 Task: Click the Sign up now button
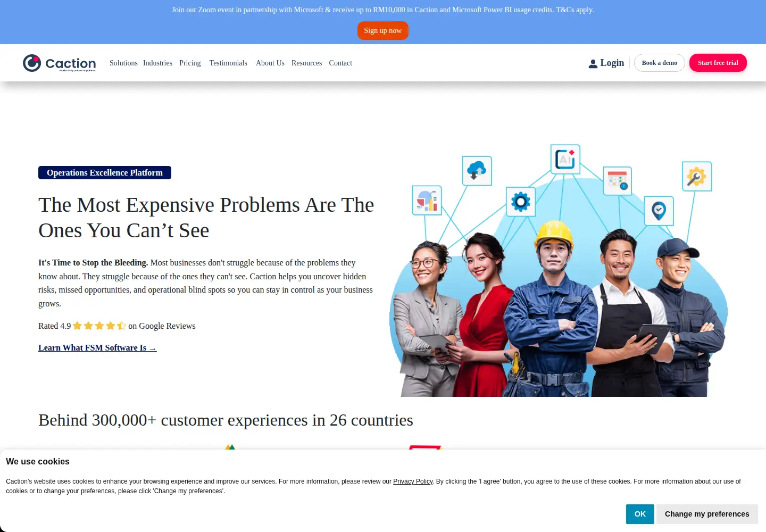point(383,30)
